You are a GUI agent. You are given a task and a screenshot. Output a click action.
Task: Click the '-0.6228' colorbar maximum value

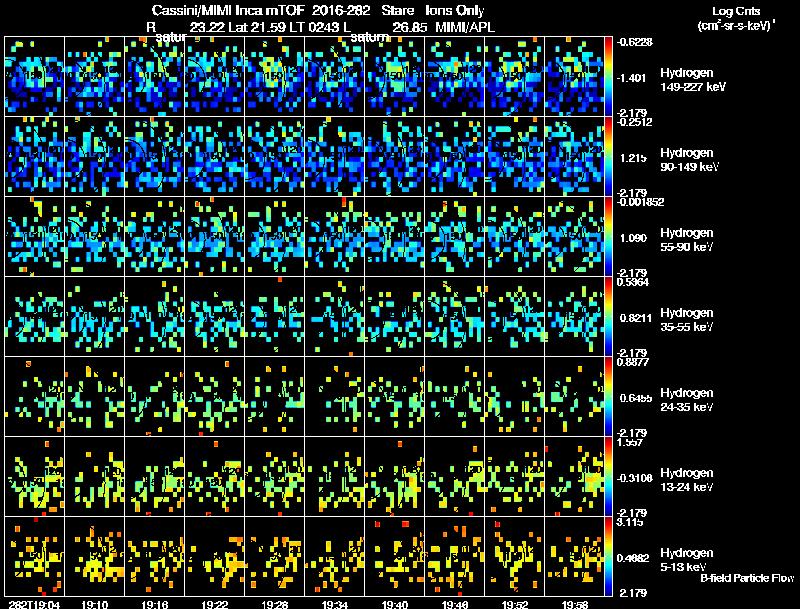click(634, 42)
